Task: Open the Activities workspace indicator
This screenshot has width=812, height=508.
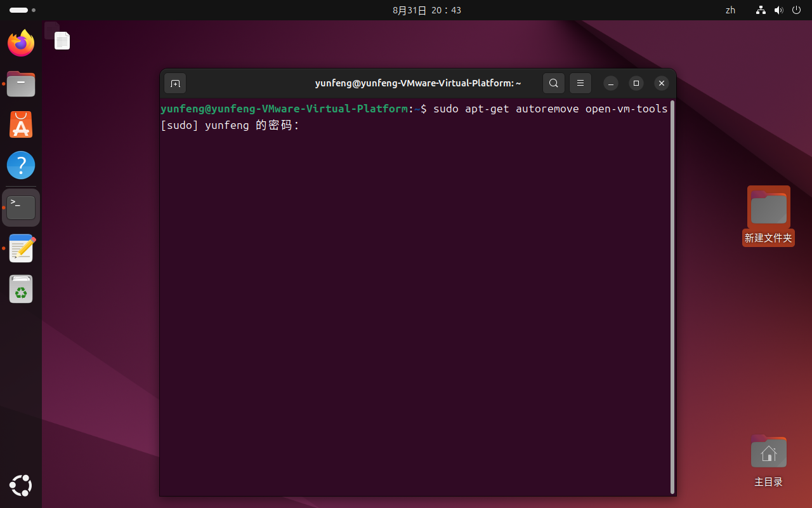Action: pyautogui.click(x=22, y=10)
